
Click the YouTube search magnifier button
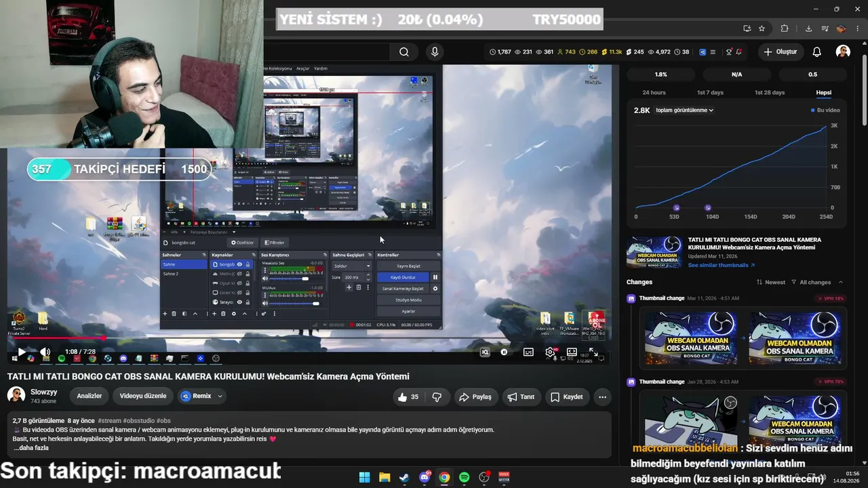pos(404,52)
